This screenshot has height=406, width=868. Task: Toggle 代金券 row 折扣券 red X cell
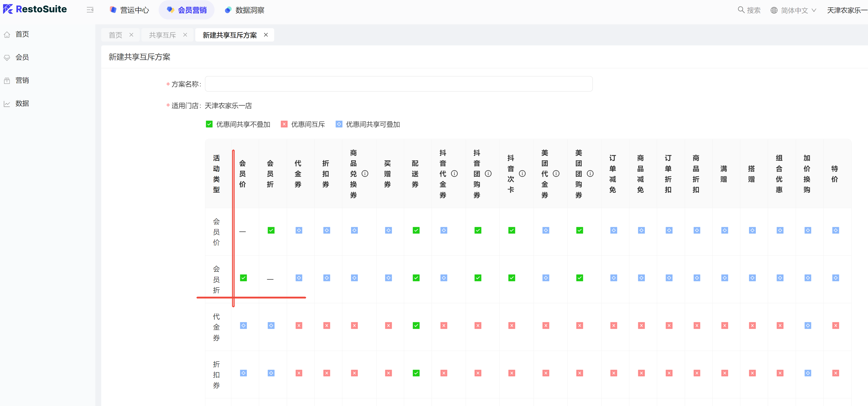pos(326,326)
